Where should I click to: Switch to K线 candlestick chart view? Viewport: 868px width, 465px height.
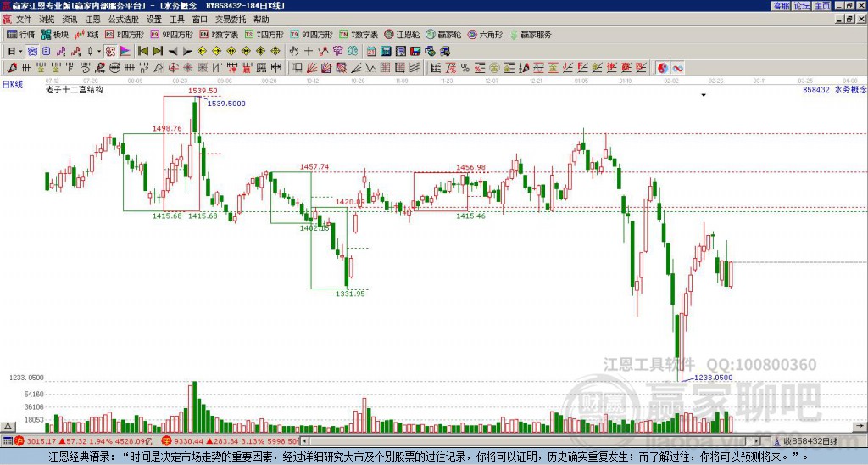tap(86, 34)
